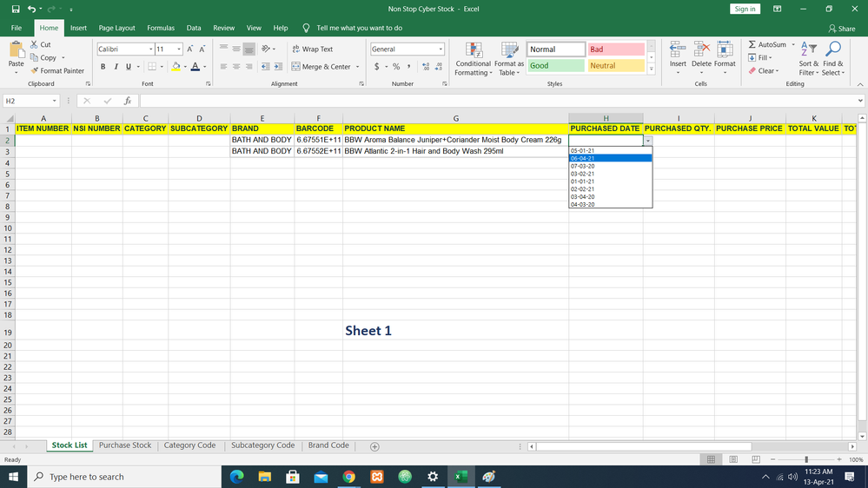This screenshot has width=868, height=488.
Task: Click Format as Table
Action: coord(509,59)
